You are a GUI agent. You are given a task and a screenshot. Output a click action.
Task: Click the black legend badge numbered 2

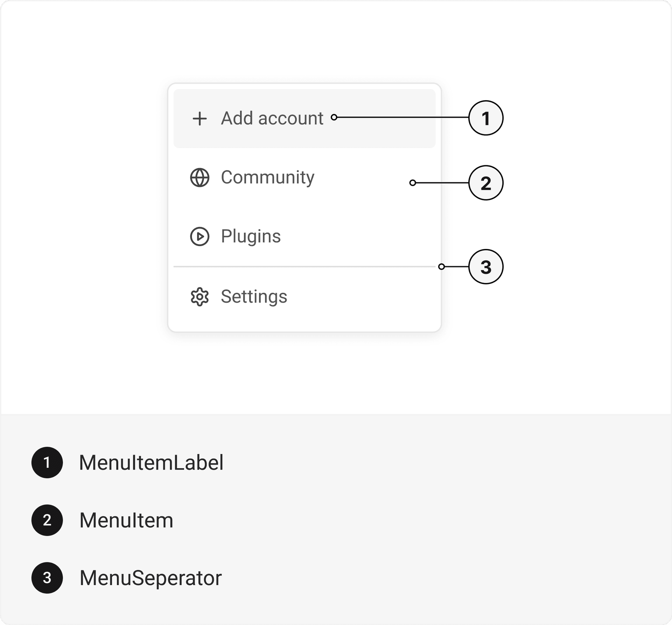point(47,520)
